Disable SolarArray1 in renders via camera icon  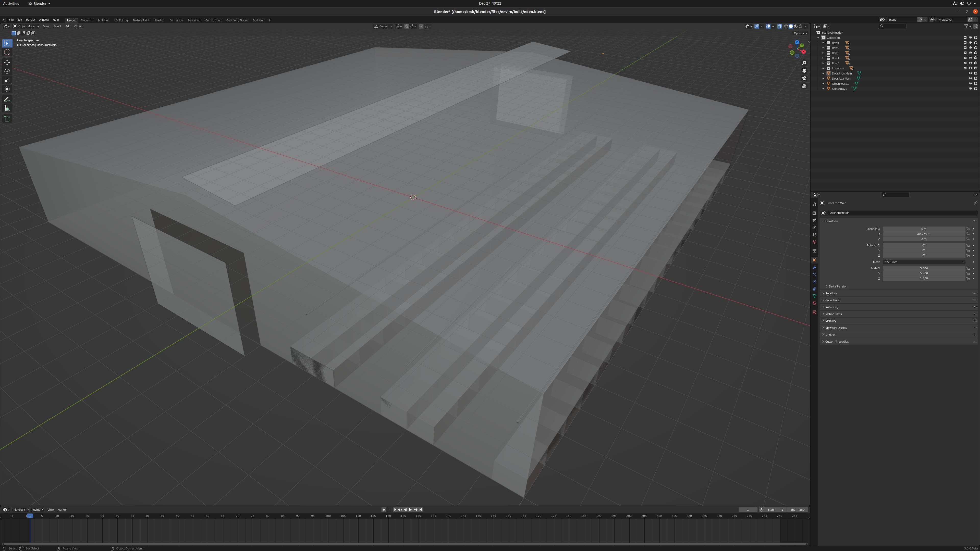coord(975,89)
